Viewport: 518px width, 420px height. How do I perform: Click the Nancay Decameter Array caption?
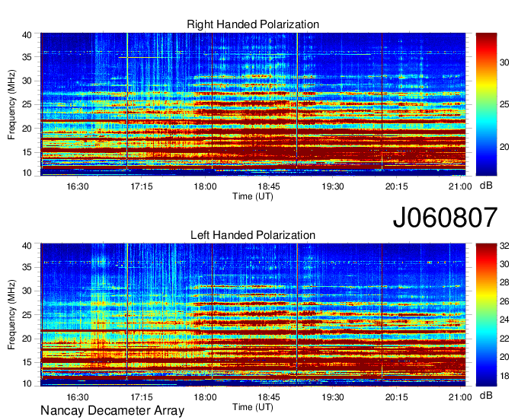(x=112, y=410)
